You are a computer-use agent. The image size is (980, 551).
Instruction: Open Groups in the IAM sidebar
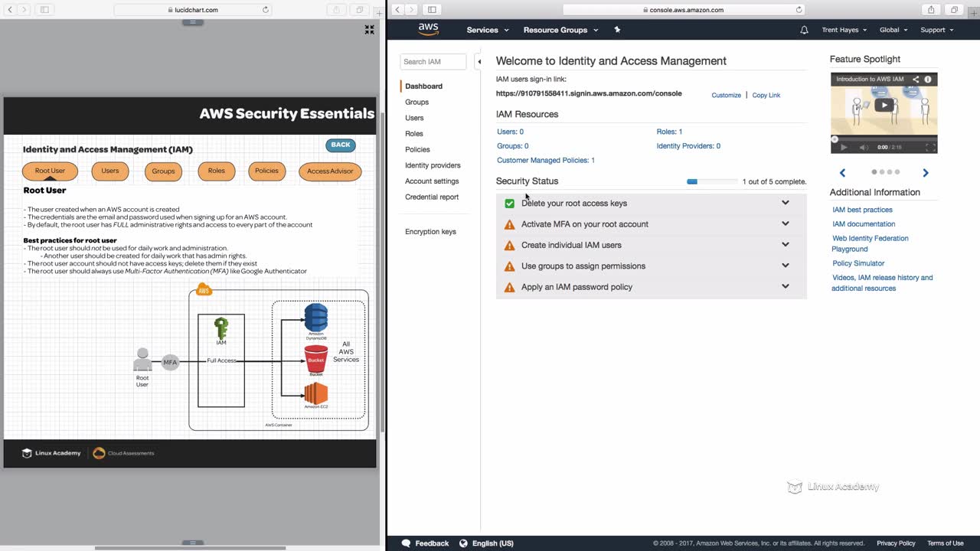tap(416, 102)
